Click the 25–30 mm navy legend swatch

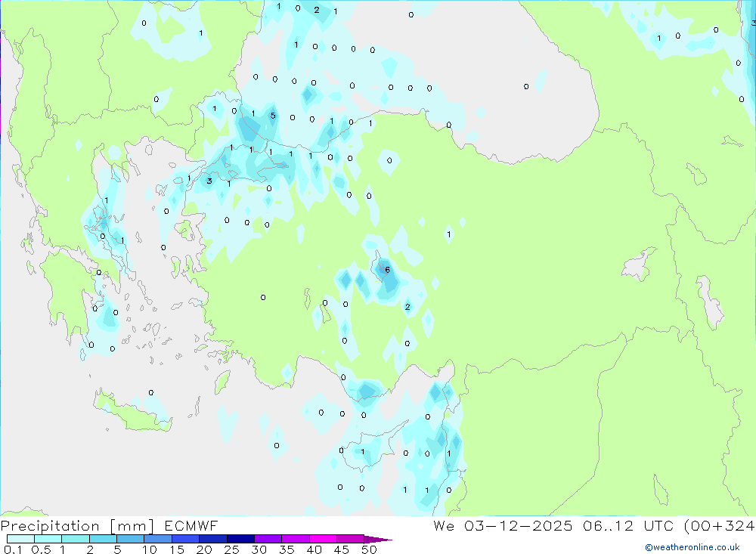tap(240, 539)
